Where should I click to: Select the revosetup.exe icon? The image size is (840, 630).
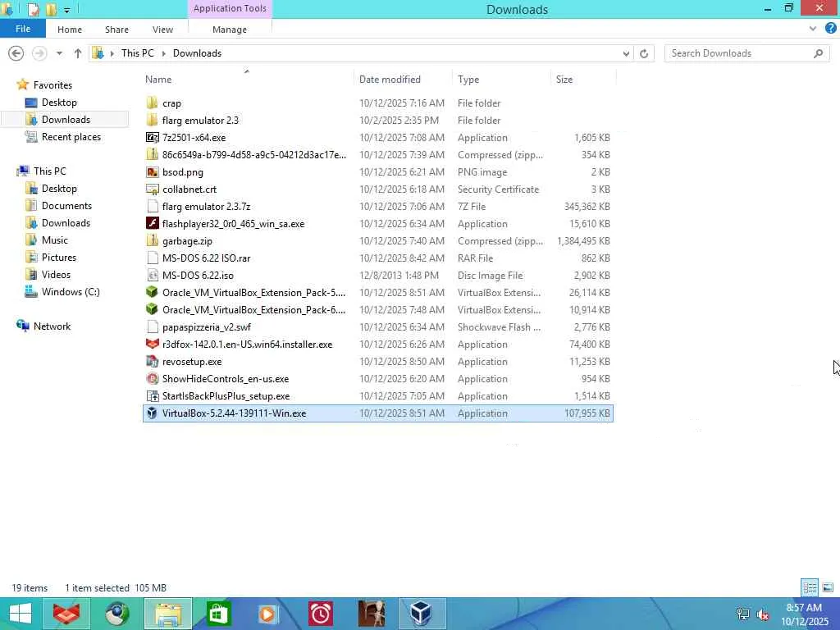point(152,362)
